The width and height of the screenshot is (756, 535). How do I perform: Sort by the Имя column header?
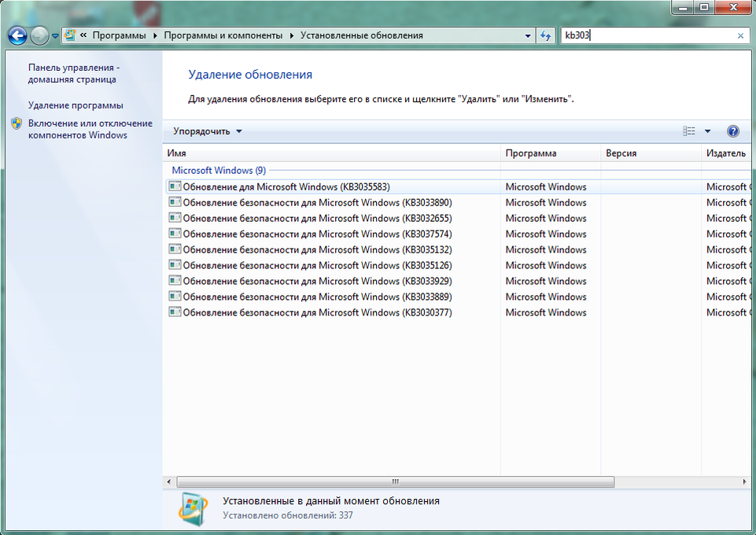(x=332, y=153)
